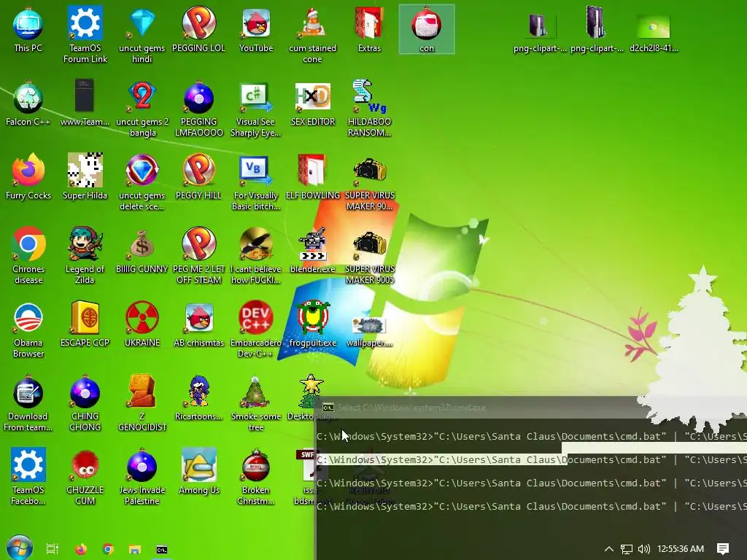Click the Super Hilda icon
The height and width of the screenshot is (560, 747).
[x=85, y=171]
